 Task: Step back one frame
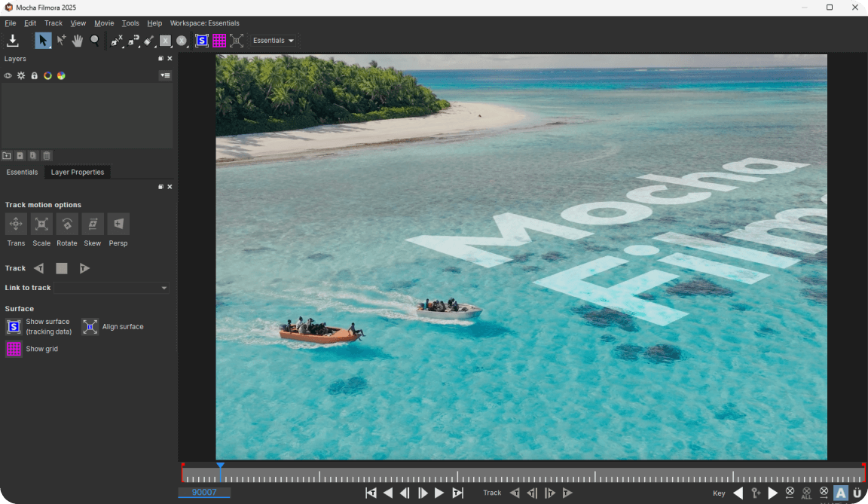405,493
